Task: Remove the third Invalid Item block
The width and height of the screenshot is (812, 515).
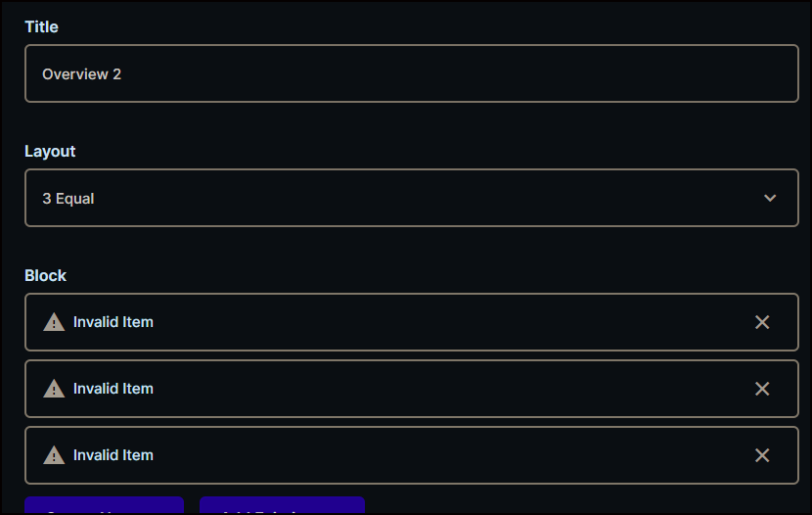Action: [x=762, y=455]
